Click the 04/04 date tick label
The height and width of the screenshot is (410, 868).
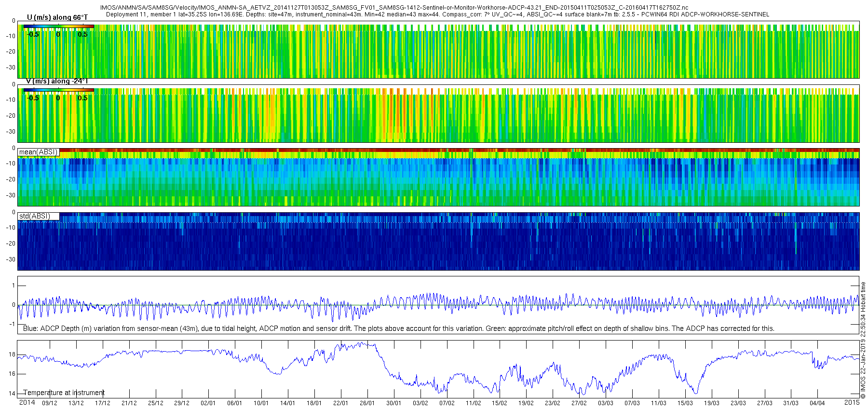817,403
